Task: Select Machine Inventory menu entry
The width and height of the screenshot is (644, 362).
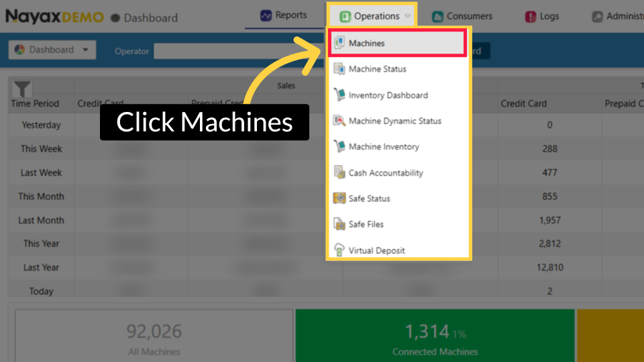Action: [384, 147]
